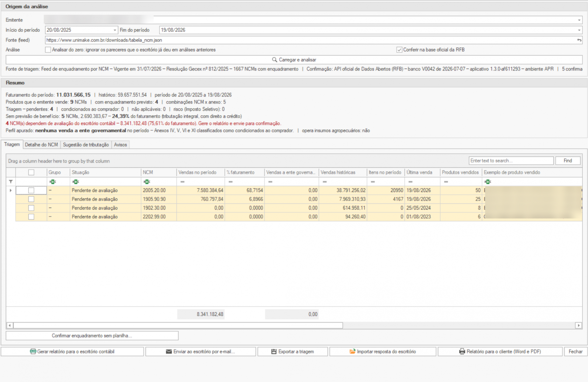Open the Vendas no período filter operator icon
Screen dimensions: 588x382
[182, 182]
